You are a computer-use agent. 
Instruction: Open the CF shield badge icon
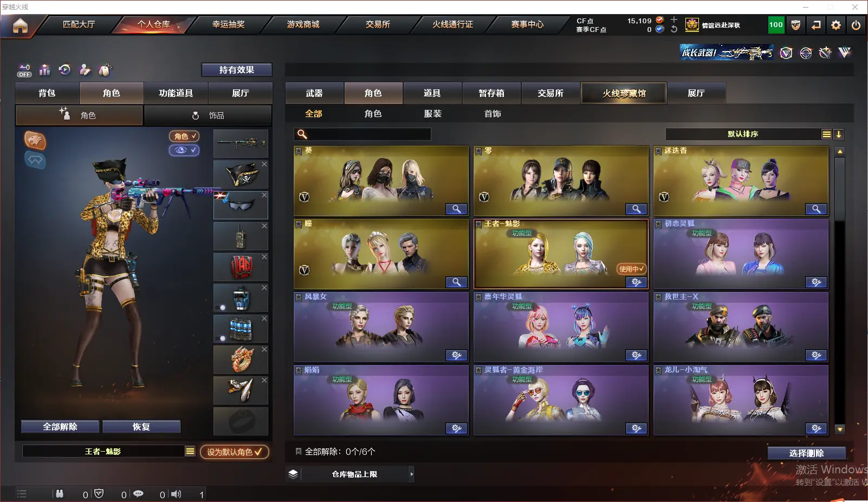(x=796, y=25)
